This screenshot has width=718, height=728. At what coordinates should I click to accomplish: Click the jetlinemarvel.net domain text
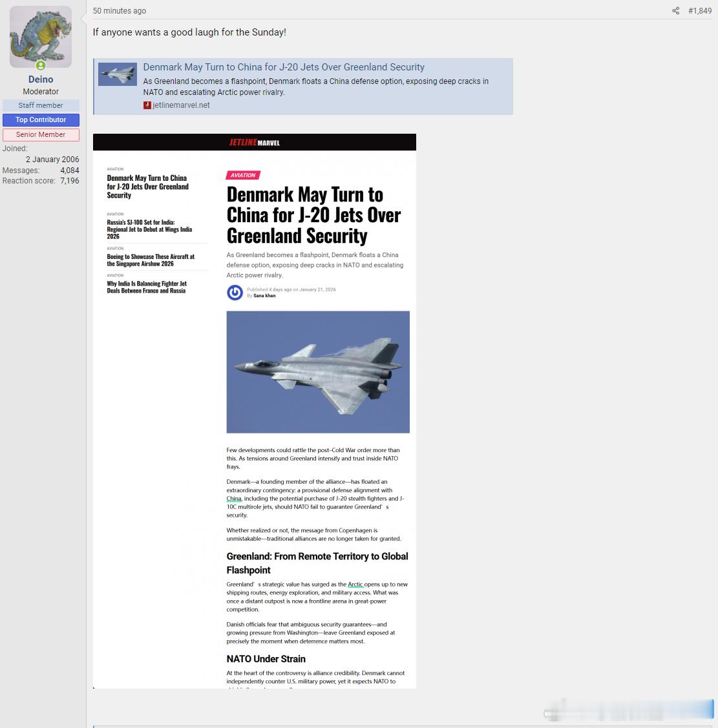click(181, 105)
